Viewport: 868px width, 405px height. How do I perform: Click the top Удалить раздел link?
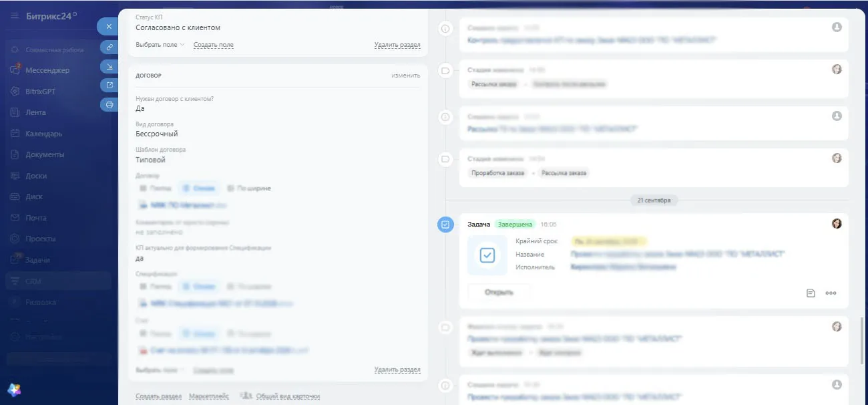click(397, 45)
